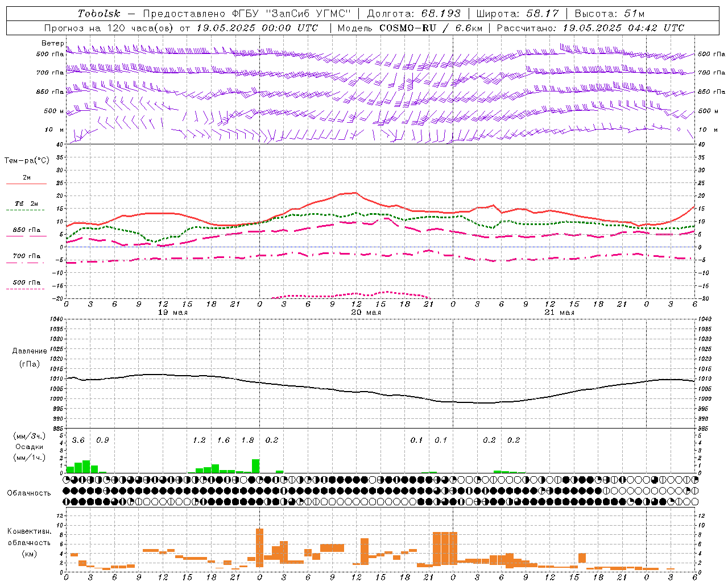This screenshot has height=582, width=728.
Task: Click the '21 мая' date label
Action: pos(559,313)
